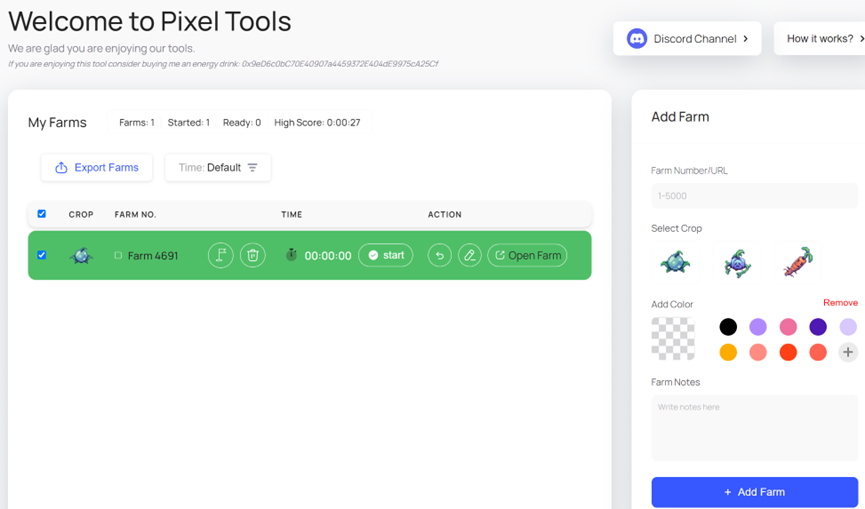
Task: Delete Farm 4691 with the trash icon
Action: tap(253, 255)
